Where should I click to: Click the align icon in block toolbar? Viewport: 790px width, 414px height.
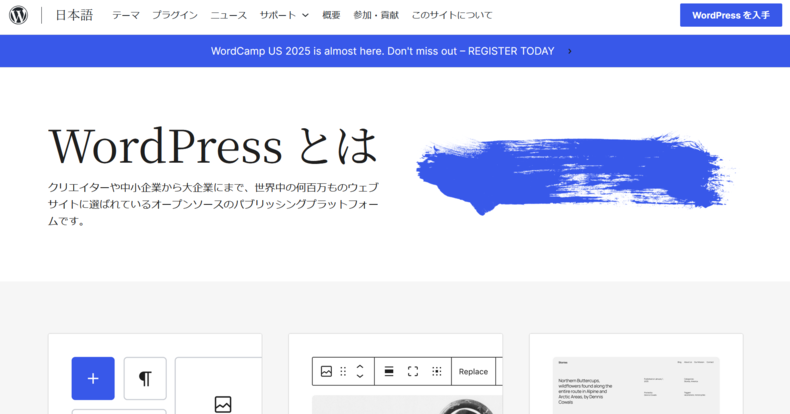point(389,372)
